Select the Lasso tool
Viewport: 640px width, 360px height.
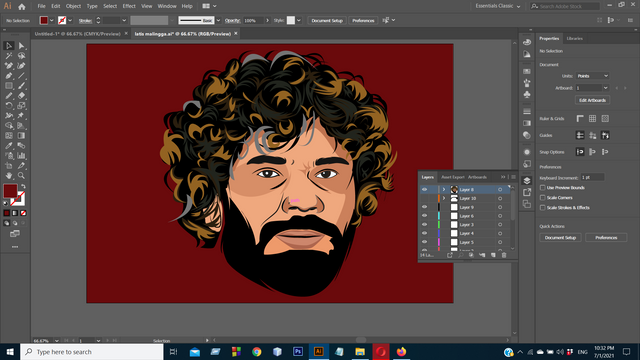click(x=21, y=56)
